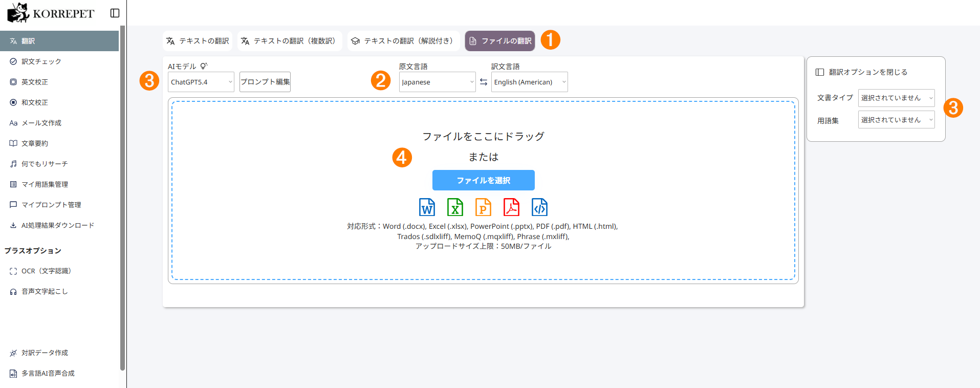Click the マイ用語集管理 list icon
Viewport: 980px width, 388px height.
click(x=13, y=184)
